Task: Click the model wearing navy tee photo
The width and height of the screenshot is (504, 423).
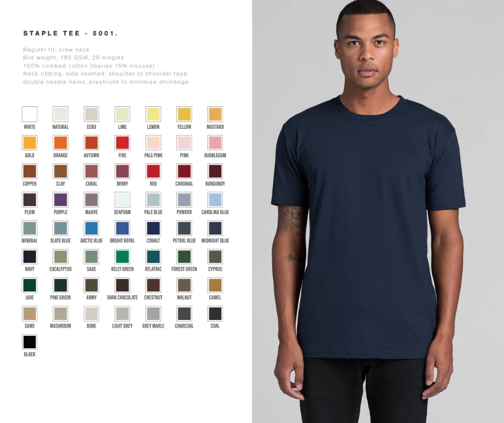Action: (x=378, y=211)
